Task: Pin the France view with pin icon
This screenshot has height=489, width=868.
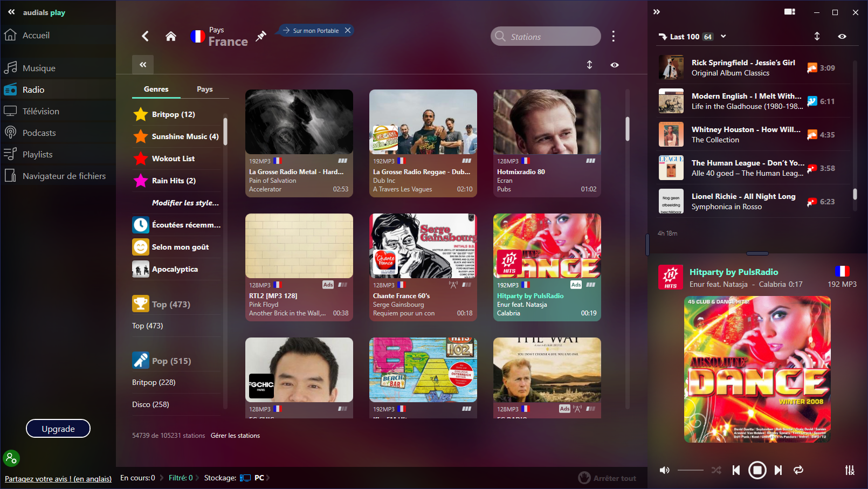Action: coord(261,36)
